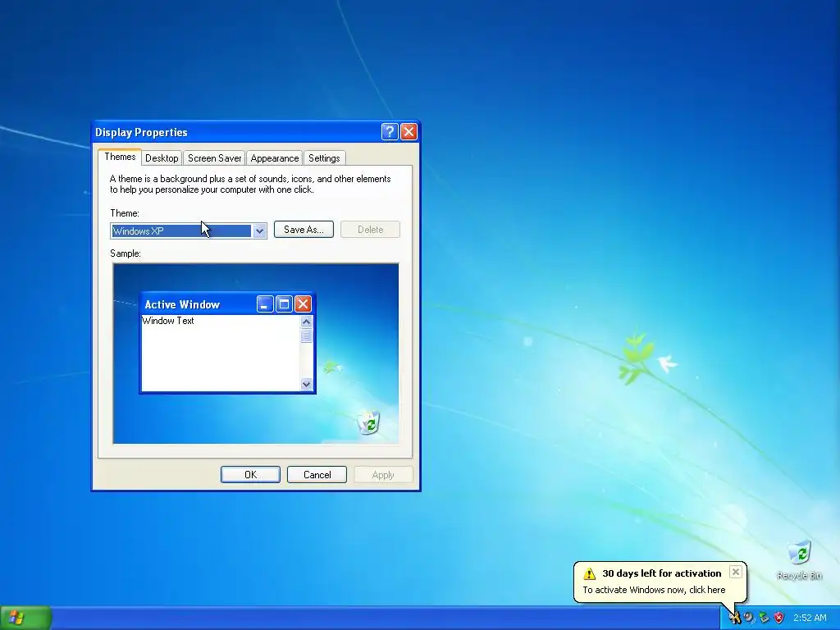
Task: Click the greyed Delete button
Action: coord(370,230)
